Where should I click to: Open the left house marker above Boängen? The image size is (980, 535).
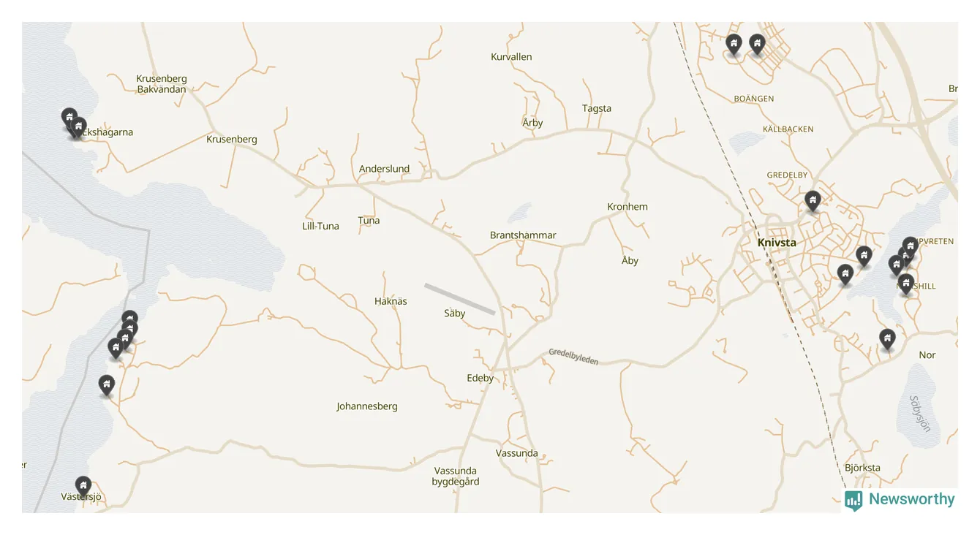[734, 45]
